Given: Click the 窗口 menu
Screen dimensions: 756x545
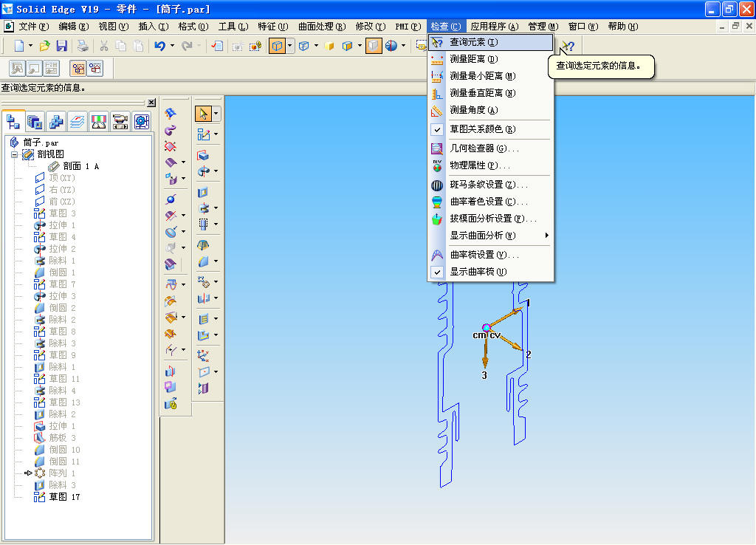Looking at the screenshot, I should point(583,27).
